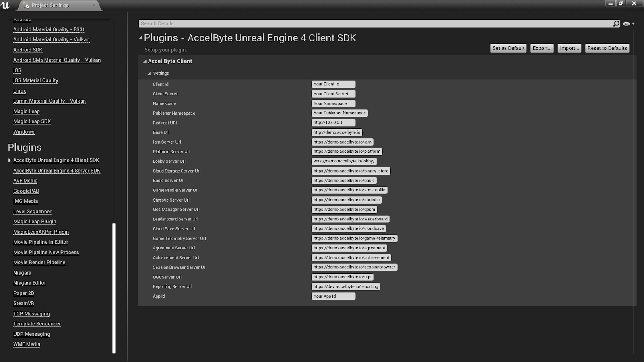Edit the Redirect URI field

point(334,123)
